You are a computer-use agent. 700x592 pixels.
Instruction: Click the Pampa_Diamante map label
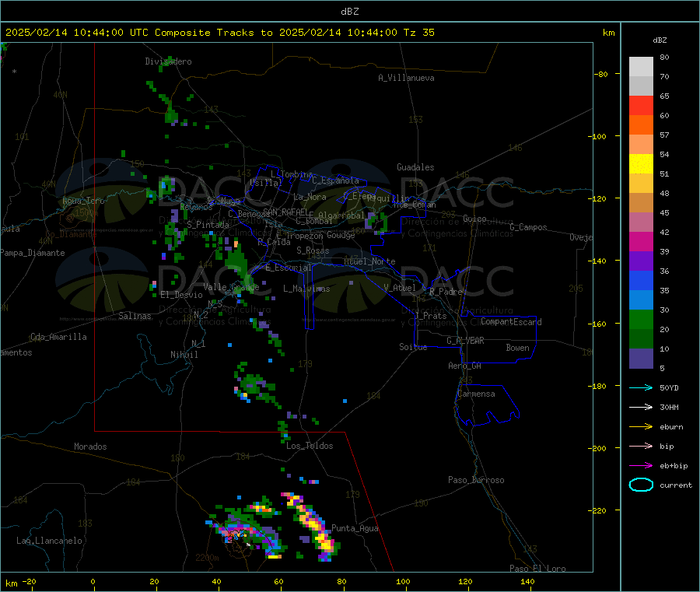click(32, 253)
